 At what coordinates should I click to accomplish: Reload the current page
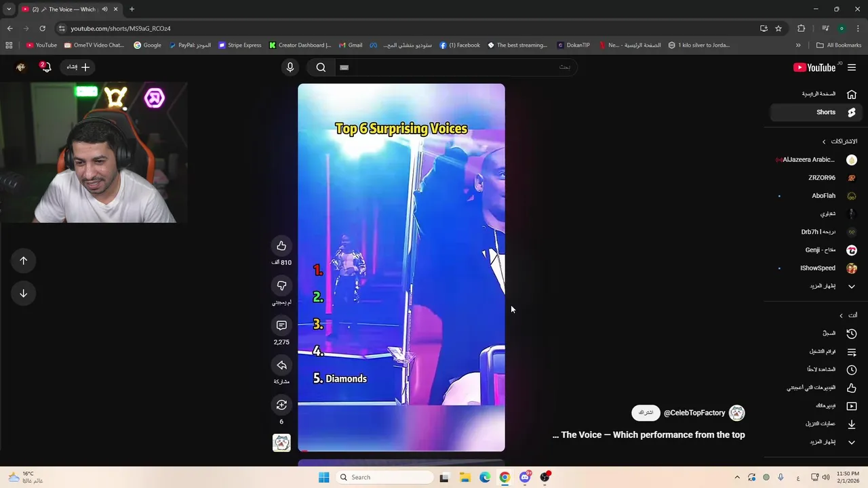42,28
